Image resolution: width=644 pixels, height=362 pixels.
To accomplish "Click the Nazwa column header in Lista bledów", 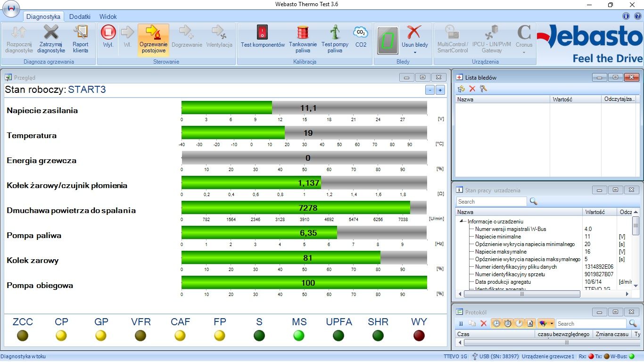I will click(x=503, y=99).
